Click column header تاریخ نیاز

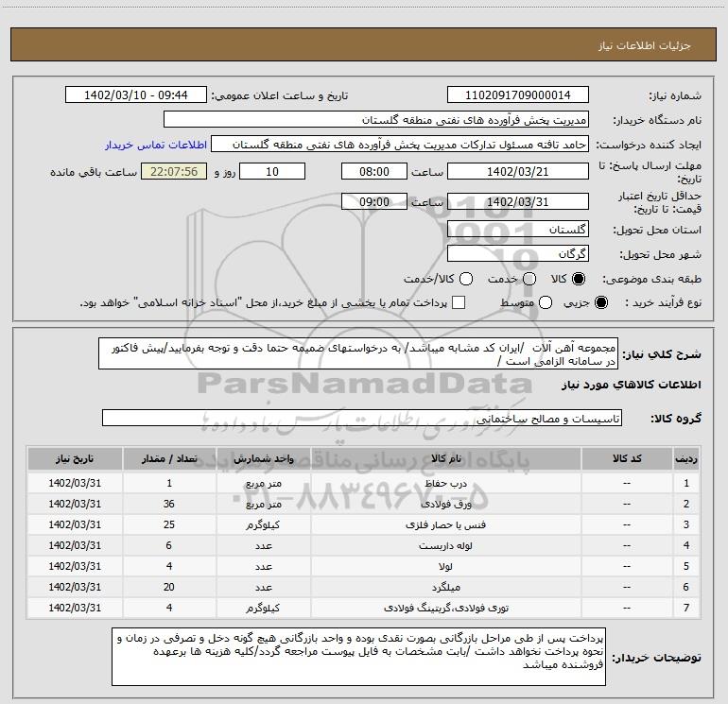[75, 458]
